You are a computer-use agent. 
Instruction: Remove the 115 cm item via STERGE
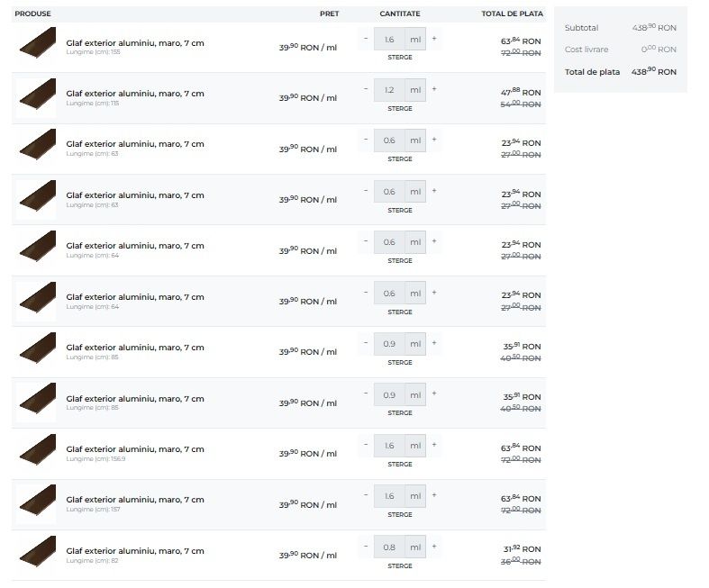tap(400, 108)
